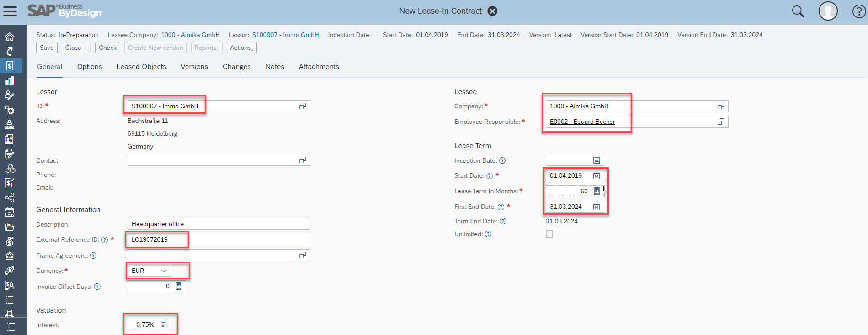Click the Save button
This screenshot has width=868, height=335.
(x=47, y=48)
